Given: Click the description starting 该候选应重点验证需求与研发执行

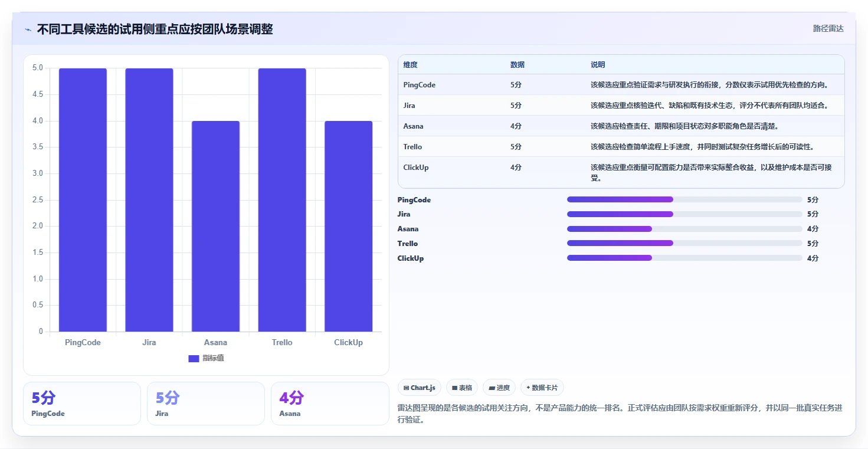Looking at the screenshot, I should tap(710, 85).
